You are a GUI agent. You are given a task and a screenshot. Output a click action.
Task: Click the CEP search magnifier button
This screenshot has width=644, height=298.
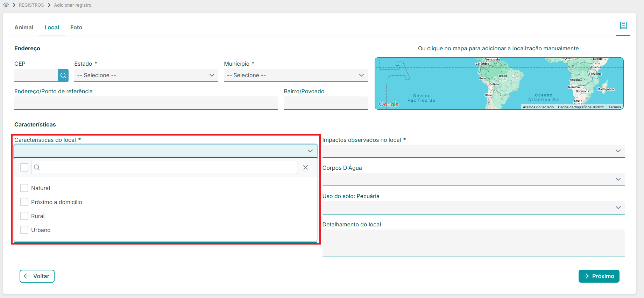click(x=63, y=75)
